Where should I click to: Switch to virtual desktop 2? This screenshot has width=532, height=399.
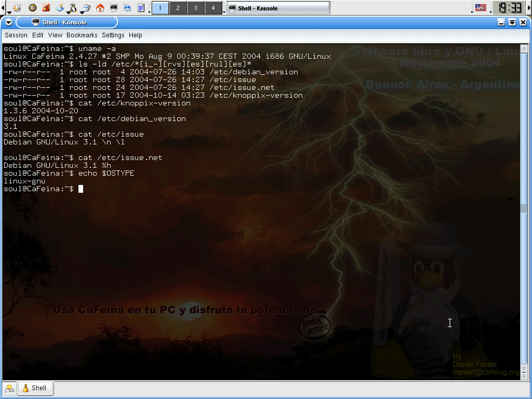pyautogui.click(x=178, y=8)
